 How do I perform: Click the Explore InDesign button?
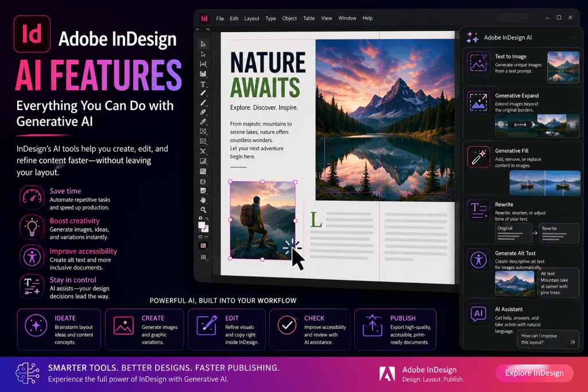coord(535,373)
